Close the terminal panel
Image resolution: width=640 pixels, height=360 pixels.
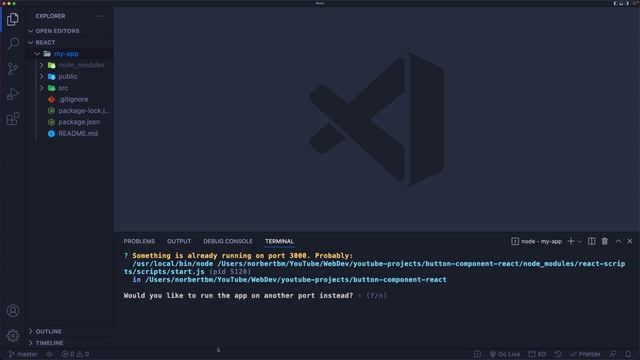[x=630, y=241]
